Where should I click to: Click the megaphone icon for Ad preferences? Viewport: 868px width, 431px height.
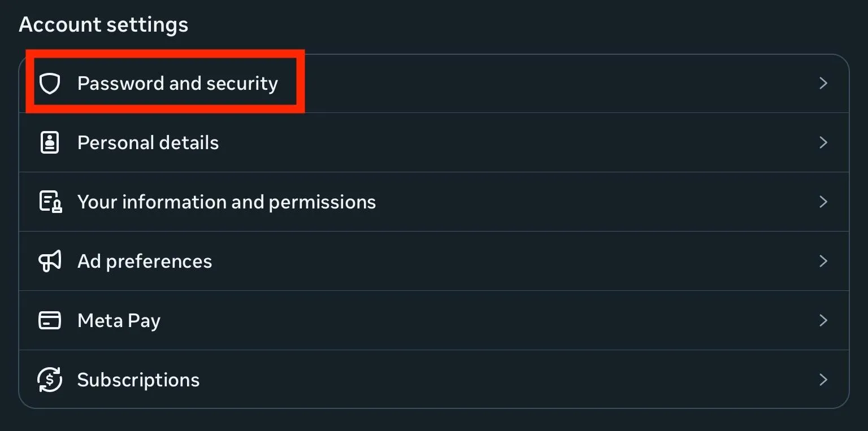tap(50, 261)
